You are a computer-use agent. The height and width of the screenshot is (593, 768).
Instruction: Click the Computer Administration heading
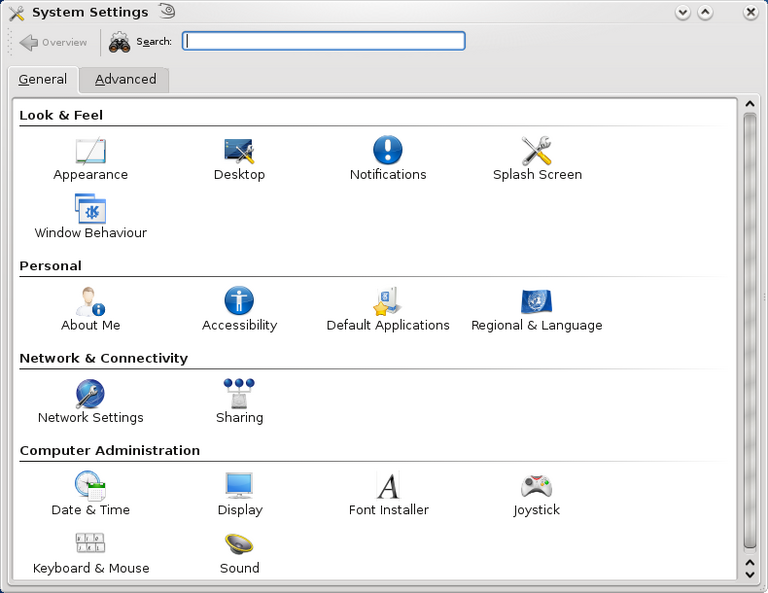click(110, 451)
